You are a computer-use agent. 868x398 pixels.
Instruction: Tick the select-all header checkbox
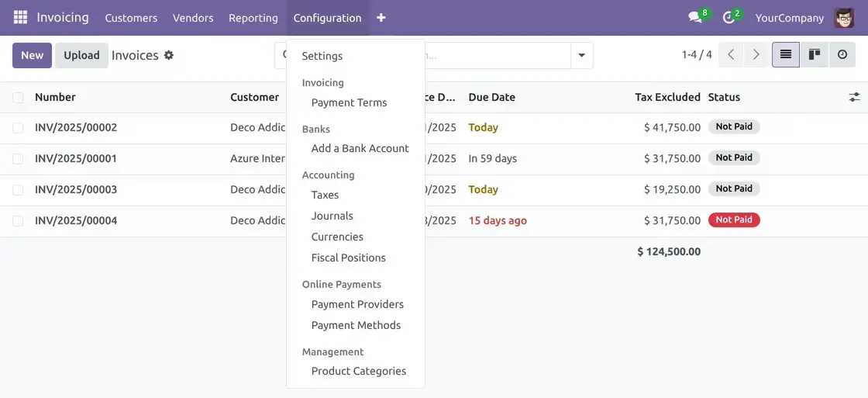19,98
